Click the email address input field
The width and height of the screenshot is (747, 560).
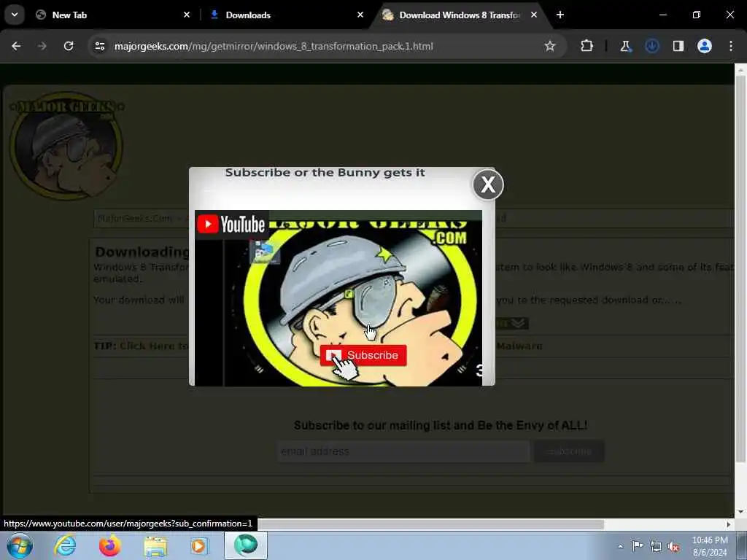click(403, 451)
